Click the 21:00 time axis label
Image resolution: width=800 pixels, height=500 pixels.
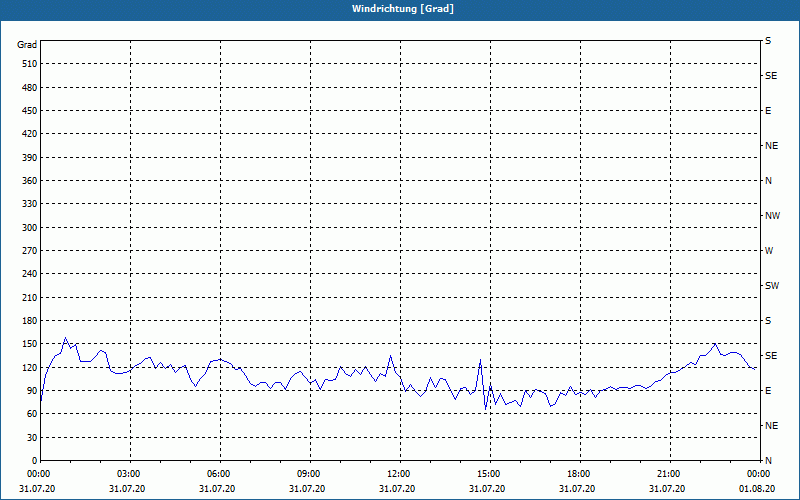(670, 474)
